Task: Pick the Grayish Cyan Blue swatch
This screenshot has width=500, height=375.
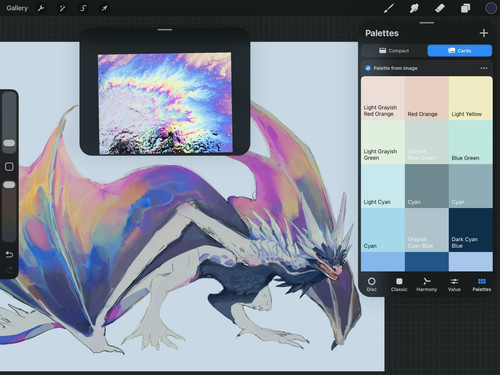Action: [427, 230]
